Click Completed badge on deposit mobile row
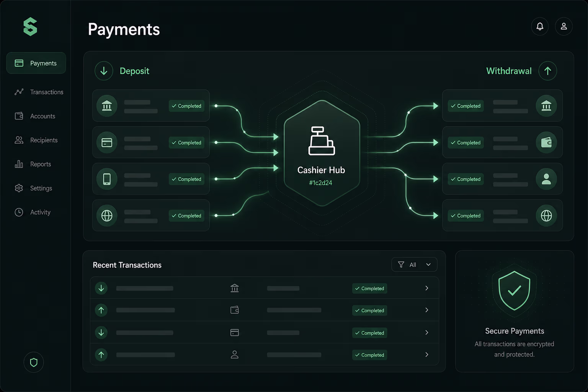Image resolution: width=588 pixels, height=392 pixels. (x=186, y=179)
